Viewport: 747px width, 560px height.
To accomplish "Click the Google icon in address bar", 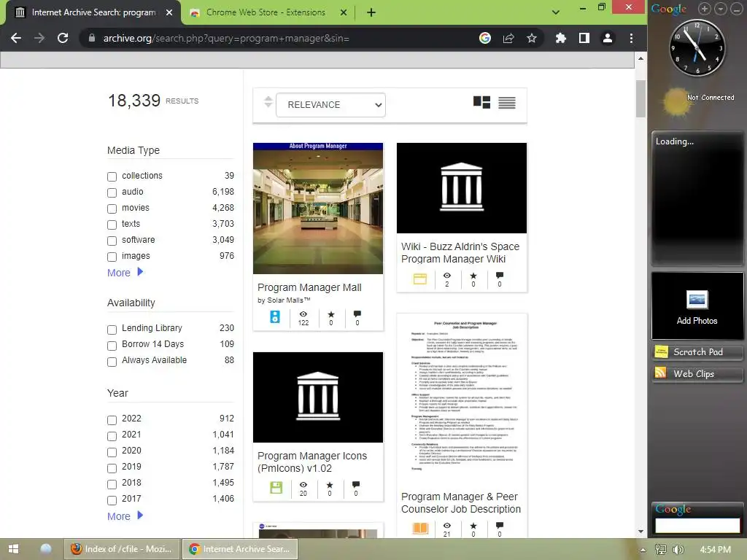I will [485, 38].
